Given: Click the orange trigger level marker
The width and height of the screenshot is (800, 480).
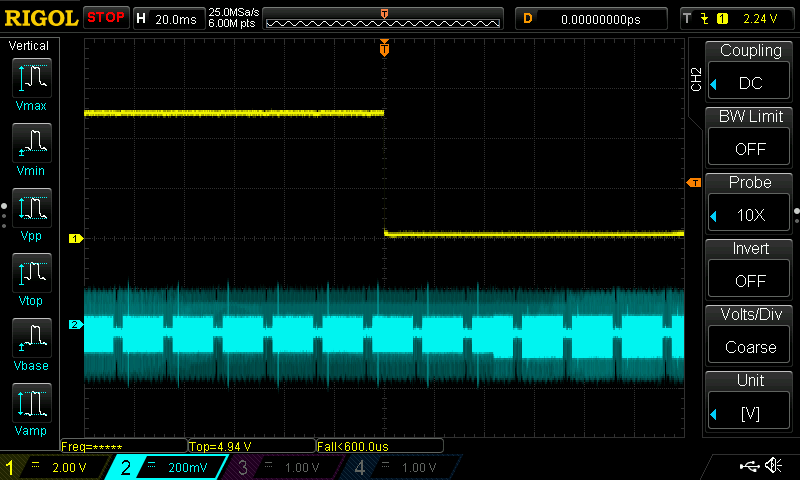Looking at the screenshot, I should (693, 182).
